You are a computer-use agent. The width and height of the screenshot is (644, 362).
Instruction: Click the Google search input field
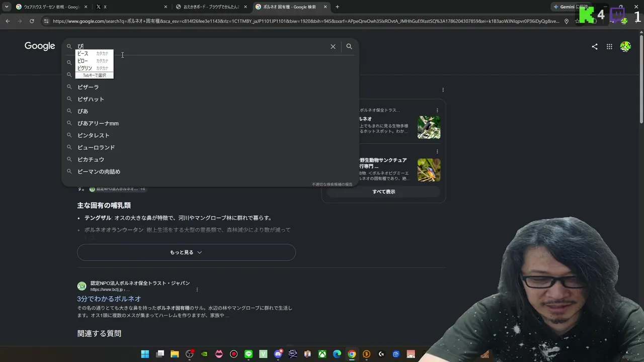[201, 46]
